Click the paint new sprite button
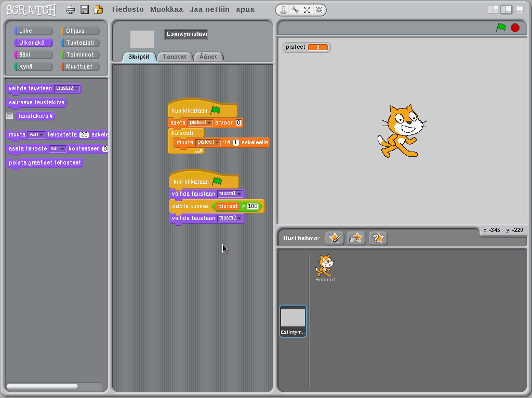This screenshot has width=532, height=398. point(335,238)
